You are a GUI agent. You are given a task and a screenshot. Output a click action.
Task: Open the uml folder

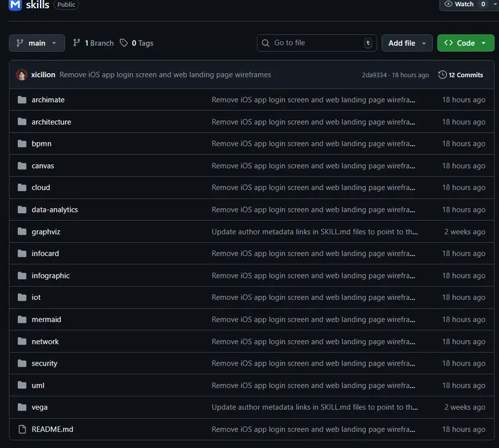pos(38,385)
